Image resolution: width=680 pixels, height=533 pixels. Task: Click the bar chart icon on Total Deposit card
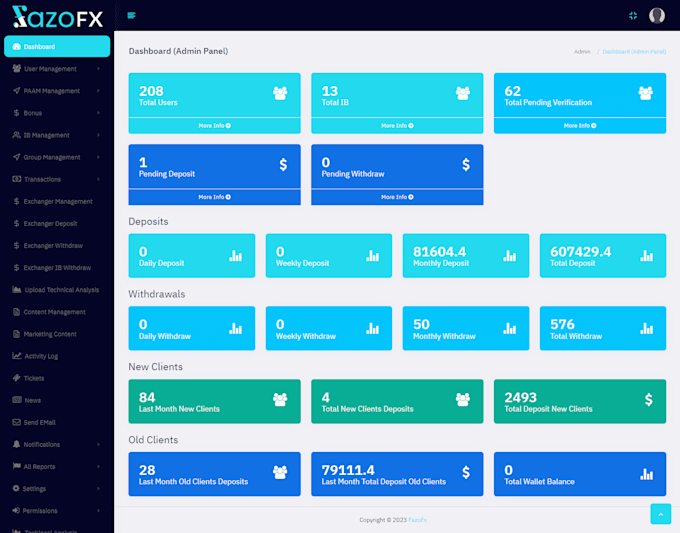[x=647, y=256]
